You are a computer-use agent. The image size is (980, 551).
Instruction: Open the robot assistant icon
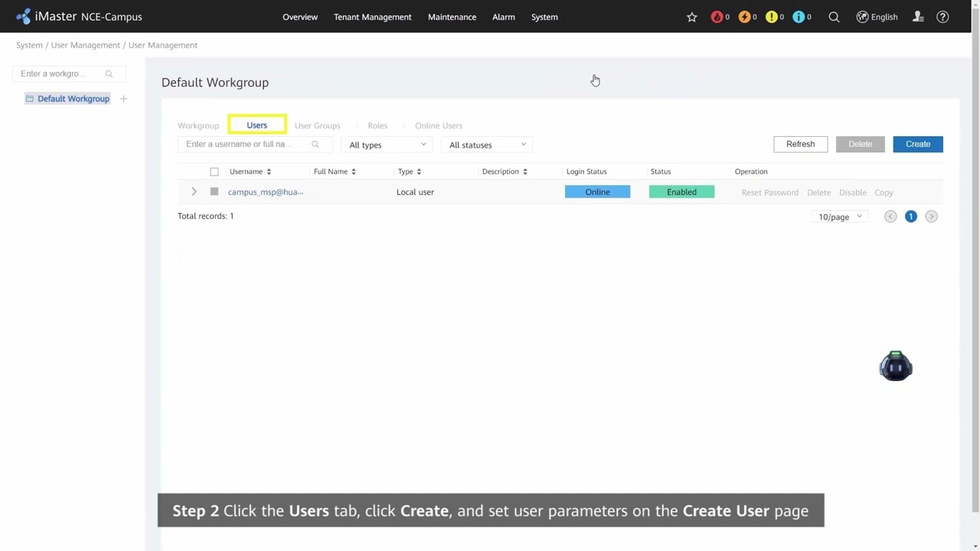click(x=896, y=367)
